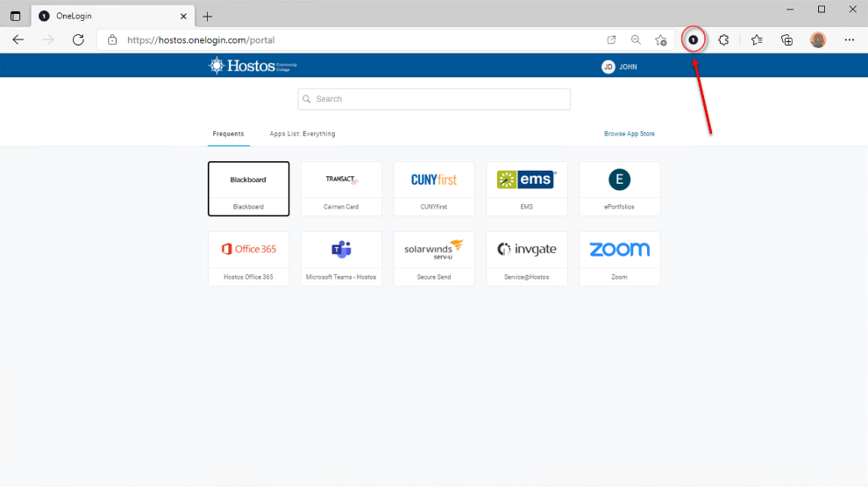This screenshot has height=487, width=868.
Task: Open Secure Send solarwinds app
Action: pyautogui.click(x=434, y=258)
